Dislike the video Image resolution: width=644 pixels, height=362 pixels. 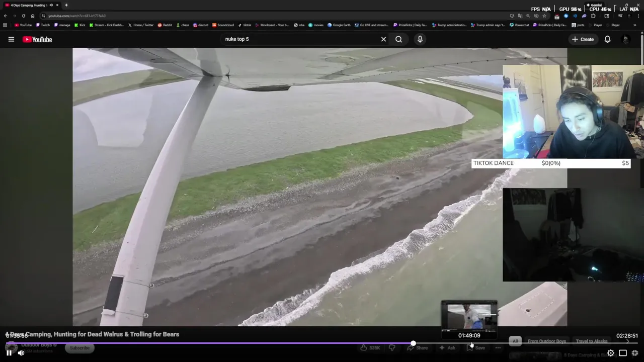[392, 348]
